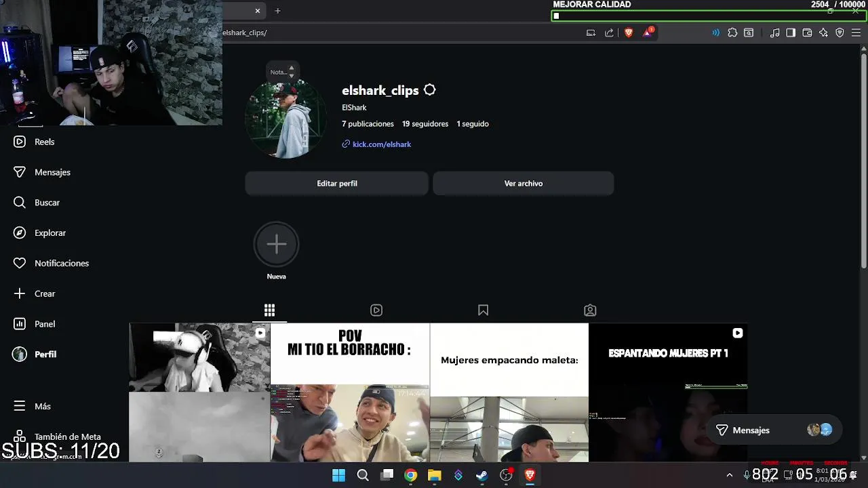Open the browser extensions puzzle icon
This screenshot has width=868, height=488.
[732, 33]
